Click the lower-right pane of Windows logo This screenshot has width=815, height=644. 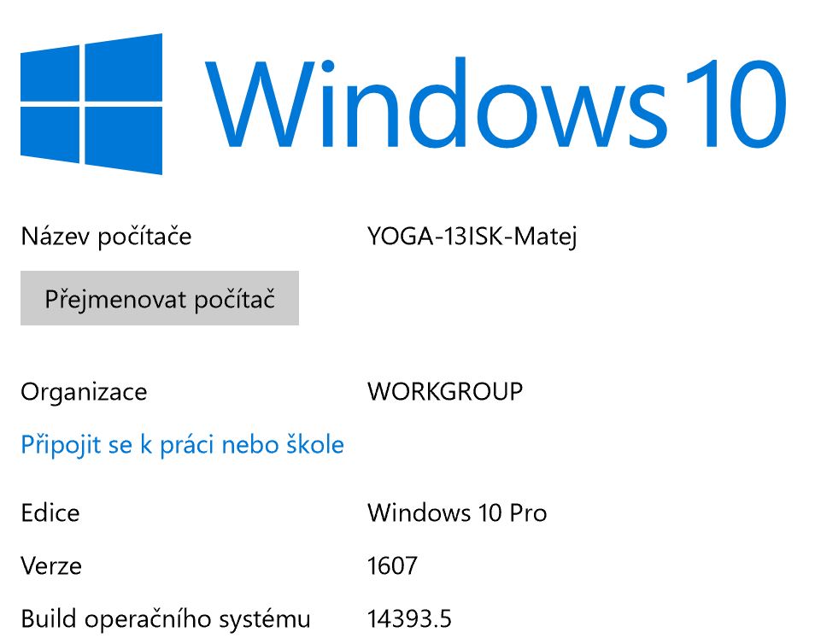pyautogui.click(x=124, y=141)
